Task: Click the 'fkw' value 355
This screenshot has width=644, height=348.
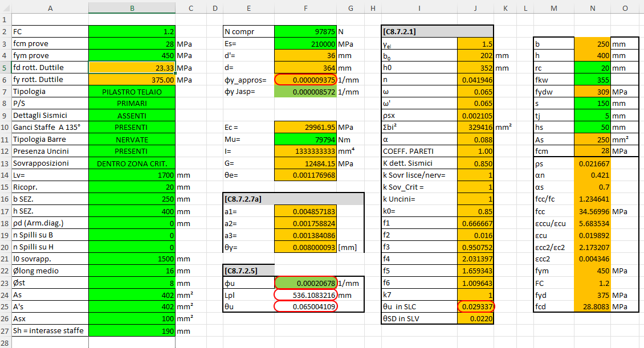Action: pos(592,80)
